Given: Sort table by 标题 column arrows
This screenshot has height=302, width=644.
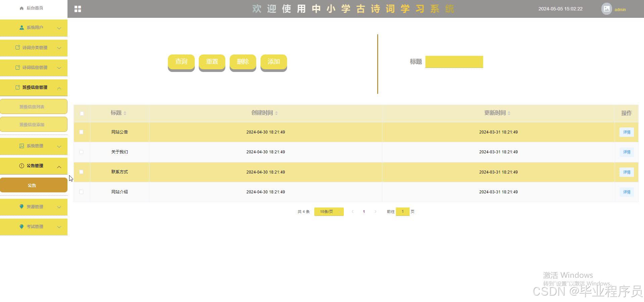Looking at the screenshot, I should click(125, 113).
